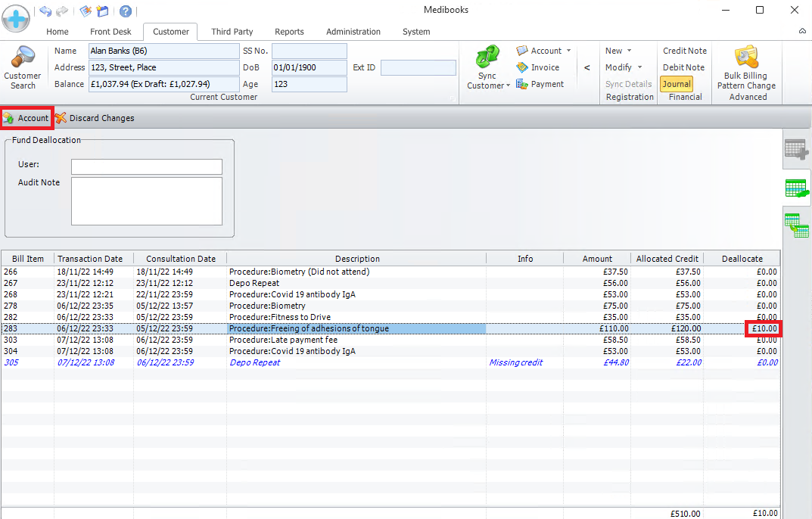This screenshot has height=519, width=812.
Task: Click the bottom green tables side tab icon
Action: 796,225
